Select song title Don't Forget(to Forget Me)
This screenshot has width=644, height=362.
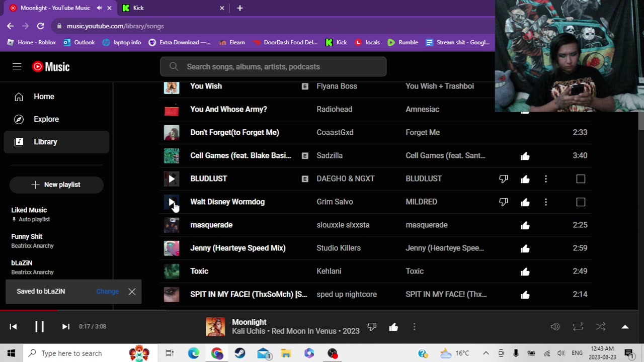(x=234, y=132)
